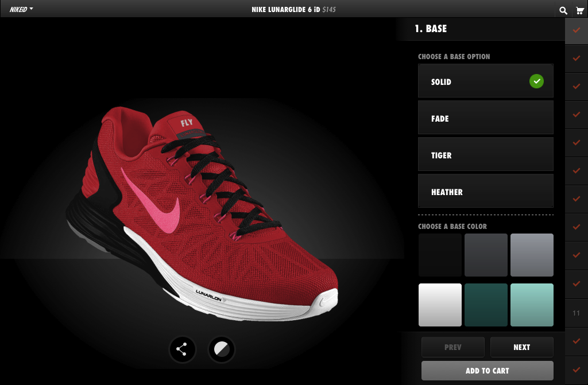The image size is (588, 385).
Task: Choose the Heather base option
Action: 485,192
